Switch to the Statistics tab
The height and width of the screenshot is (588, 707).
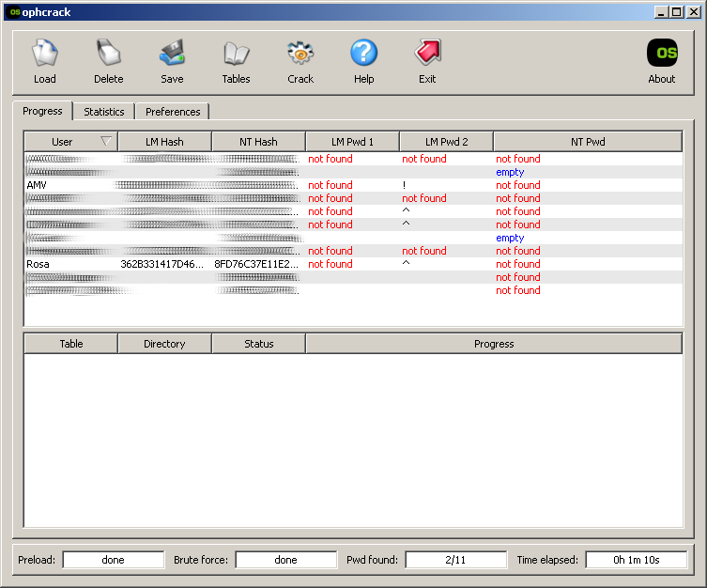pyautogui.click(x=103, y=112)
